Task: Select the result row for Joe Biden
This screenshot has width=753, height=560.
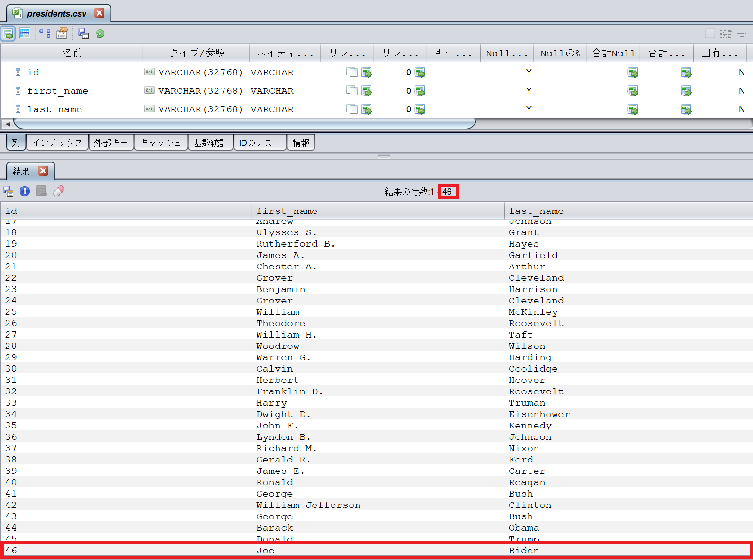Action: [x=376, y=551]
